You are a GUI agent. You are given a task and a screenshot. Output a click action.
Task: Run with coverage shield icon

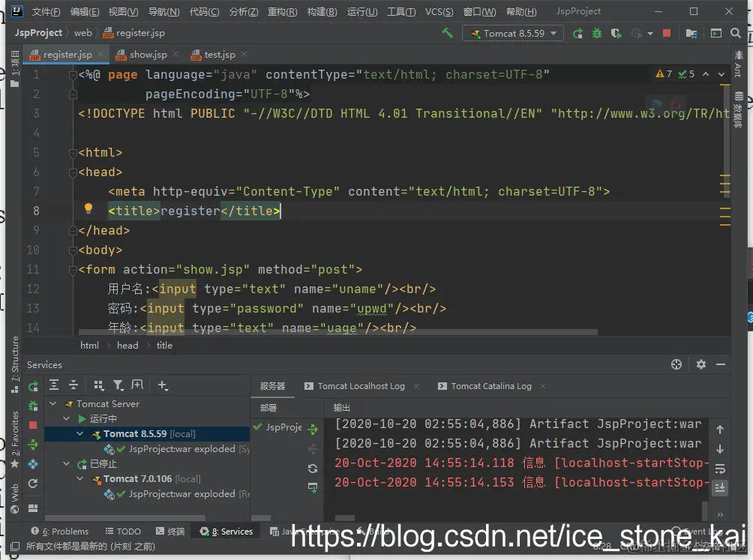616,33
